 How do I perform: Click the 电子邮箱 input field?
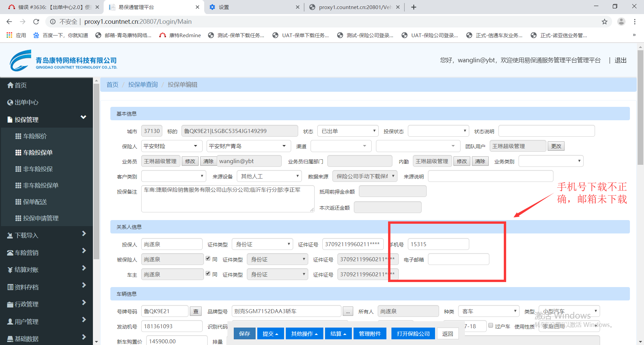458,259
